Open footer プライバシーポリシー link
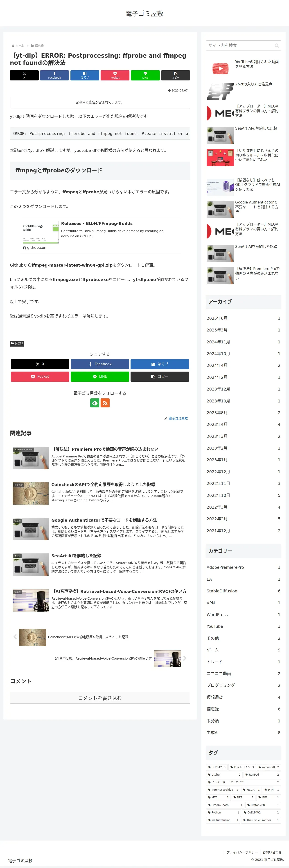The image size is (289, 868). click(x=242, y=852)
